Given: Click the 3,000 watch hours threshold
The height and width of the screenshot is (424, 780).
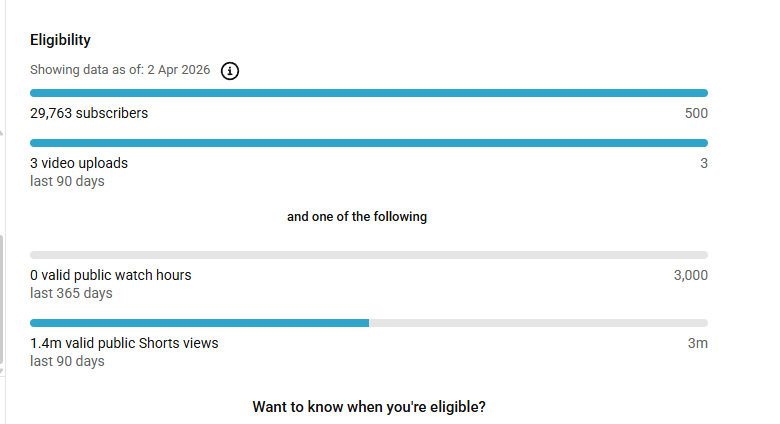Looking at the screenshot, I should (x=690, y=275).
